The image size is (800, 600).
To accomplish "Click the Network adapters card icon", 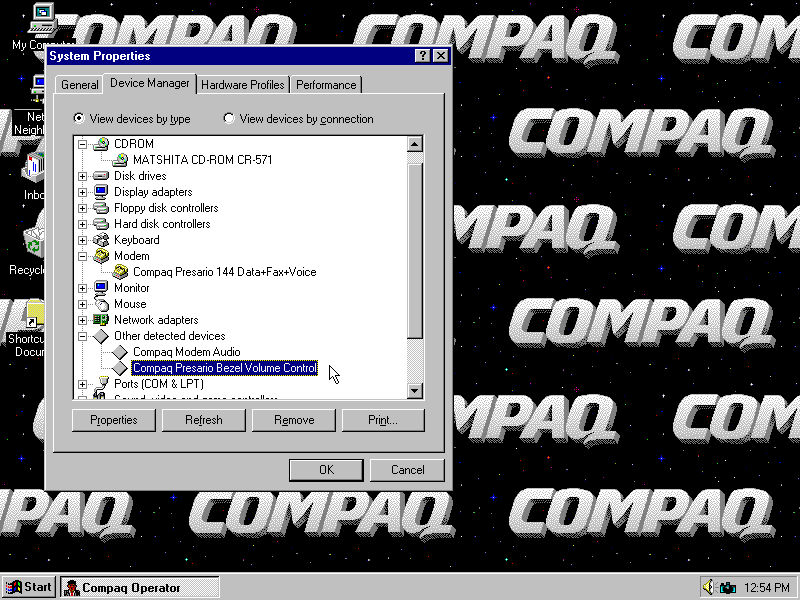I will 101,320.
